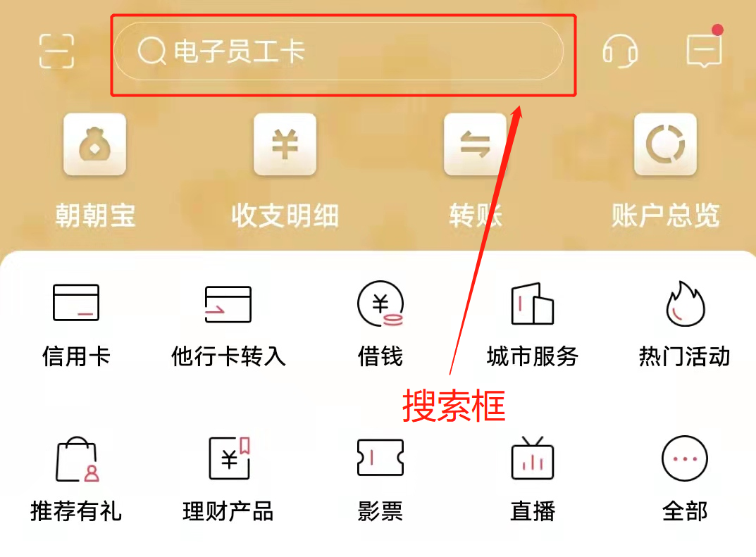Open 城市服务 buildings icon

tap(532, 303)
